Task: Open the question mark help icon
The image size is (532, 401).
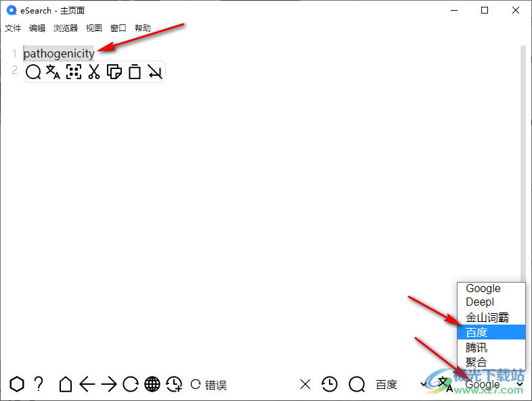Action: [x=39, y=384]
